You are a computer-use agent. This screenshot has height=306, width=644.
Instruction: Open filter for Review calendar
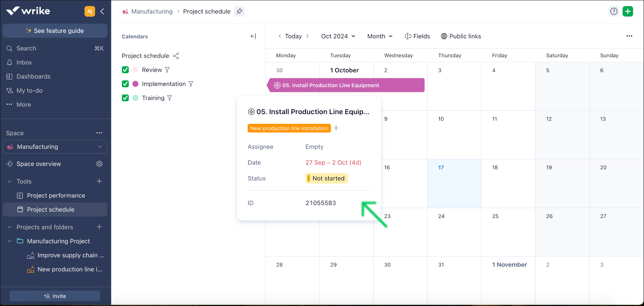167,70
